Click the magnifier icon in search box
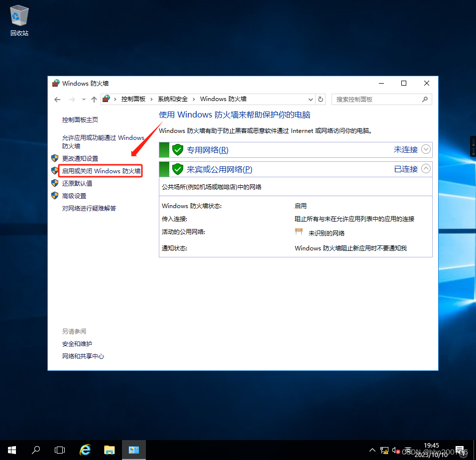 (x=425, y=99)
